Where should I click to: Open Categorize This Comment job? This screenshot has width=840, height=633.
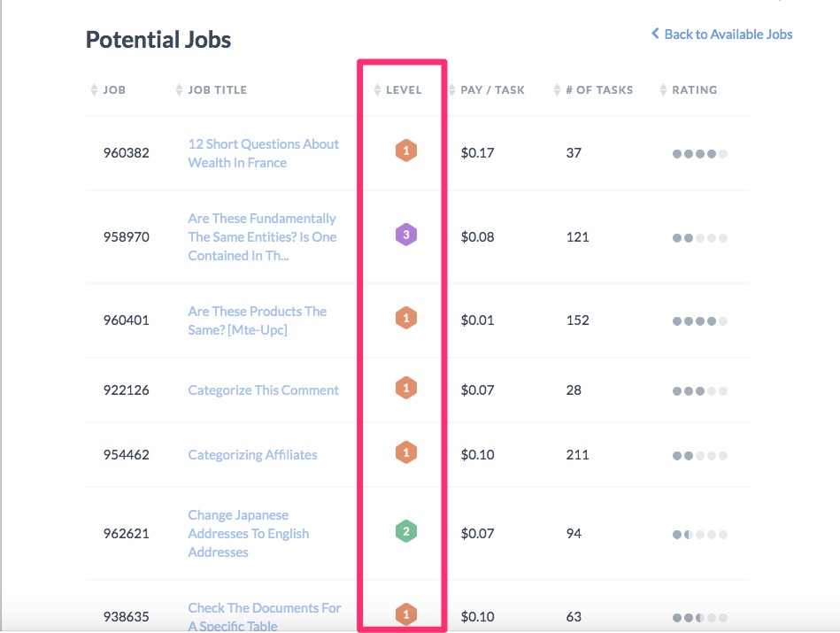pyautogui.click(x=263, y=390)
